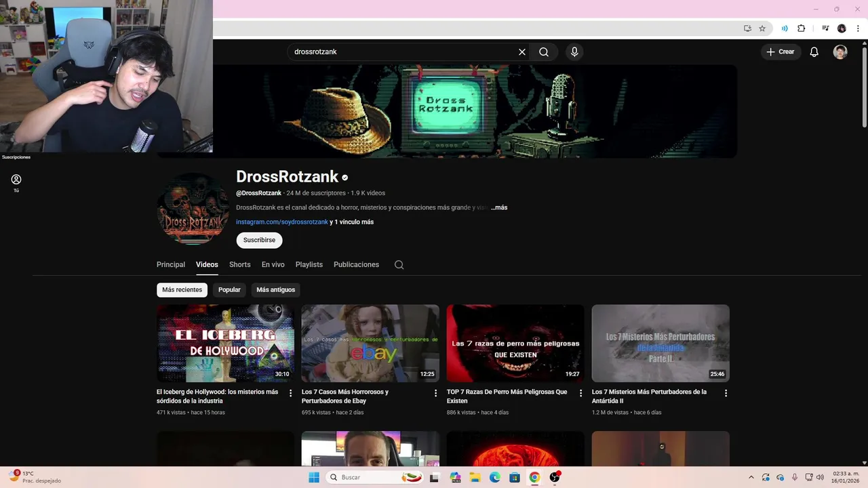Search within the channel using the magnifier icon
The image size is (868, 488).
(x=399, y=265)
